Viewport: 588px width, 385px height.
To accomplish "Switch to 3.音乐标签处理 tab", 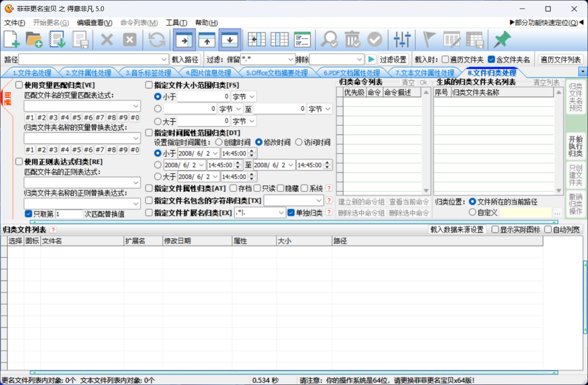I will (x=148, y=73).
